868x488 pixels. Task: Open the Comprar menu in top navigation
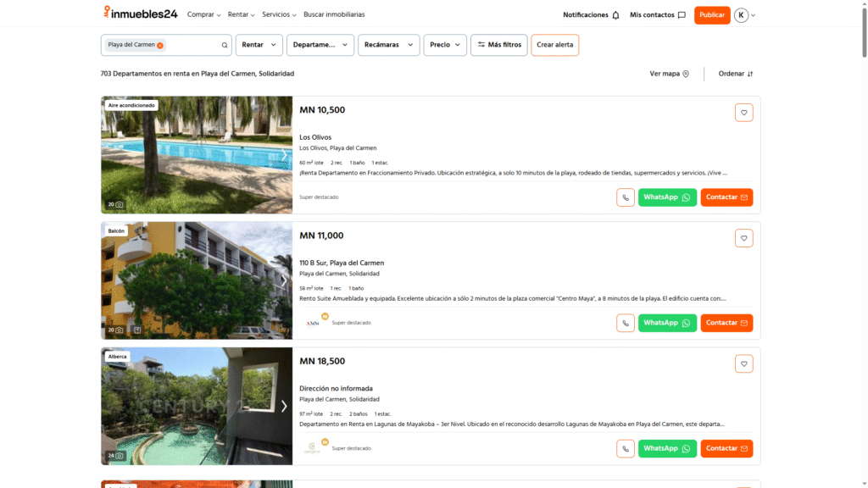203,15
